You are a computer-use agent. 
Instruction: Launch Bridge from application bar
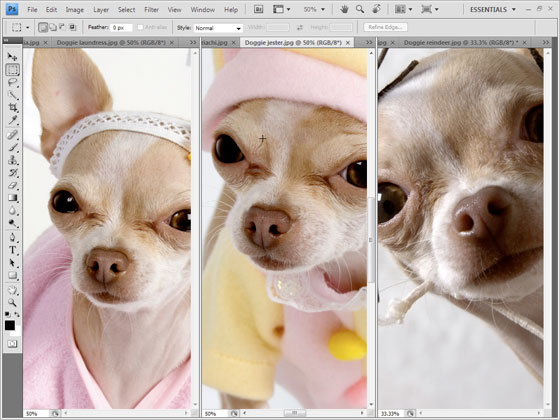(x=259, y=9)
